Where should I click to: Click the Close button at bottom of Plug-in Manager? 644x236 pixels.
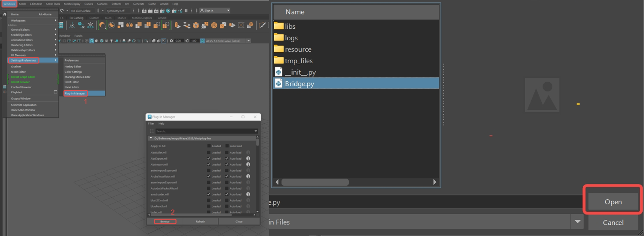click(x=239, y=221)
